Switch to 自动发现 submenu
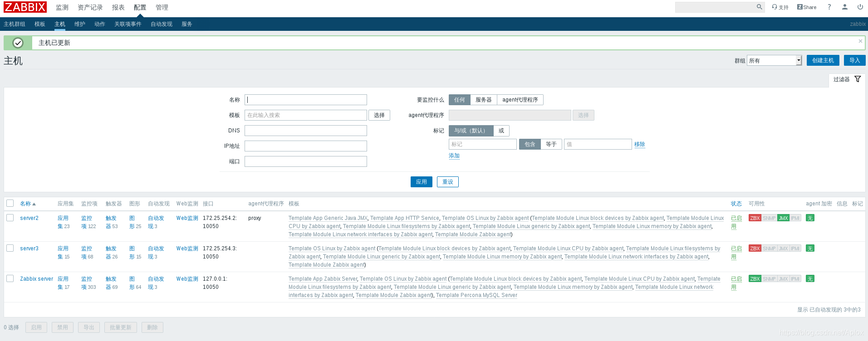 pos(162,24)
